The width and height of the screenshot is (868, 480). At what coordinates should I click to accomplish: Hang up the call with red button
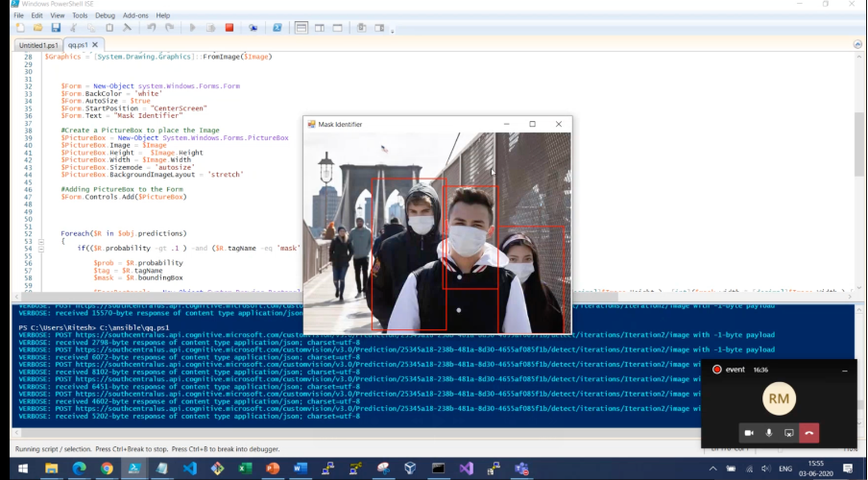pyautogui.click(x=809, y=433)
